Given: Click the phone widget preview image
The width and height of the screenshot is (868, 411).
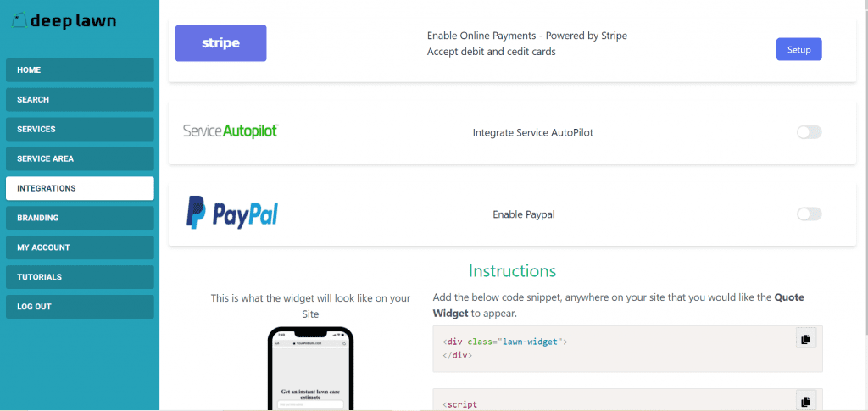Looking at the screenshot, I should click(310, 369).
